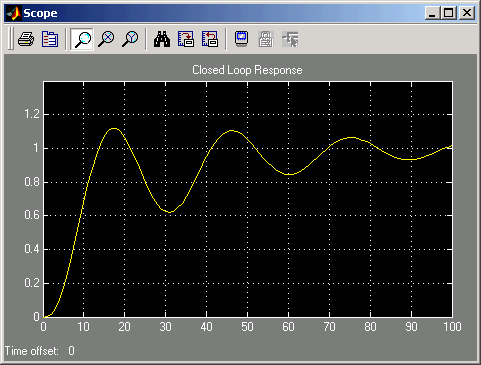
Task: Select the Zoom magnifier tool
Action: pos(82,39)
